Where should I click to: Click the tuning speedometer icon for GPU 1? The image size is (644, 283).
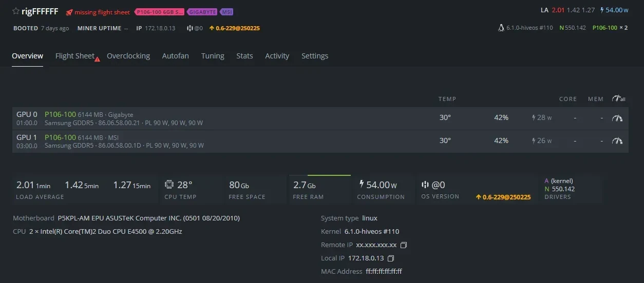617,140
